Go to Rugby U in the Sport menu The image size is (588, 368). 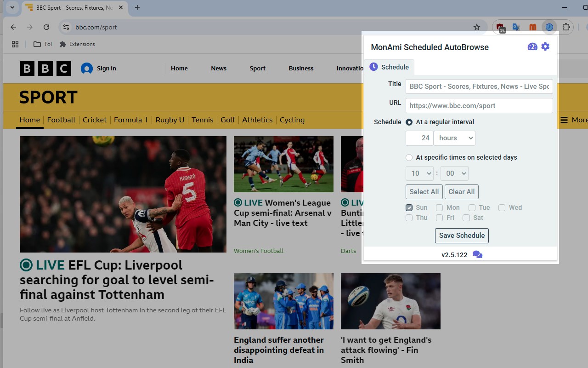(x=170, y=120)
